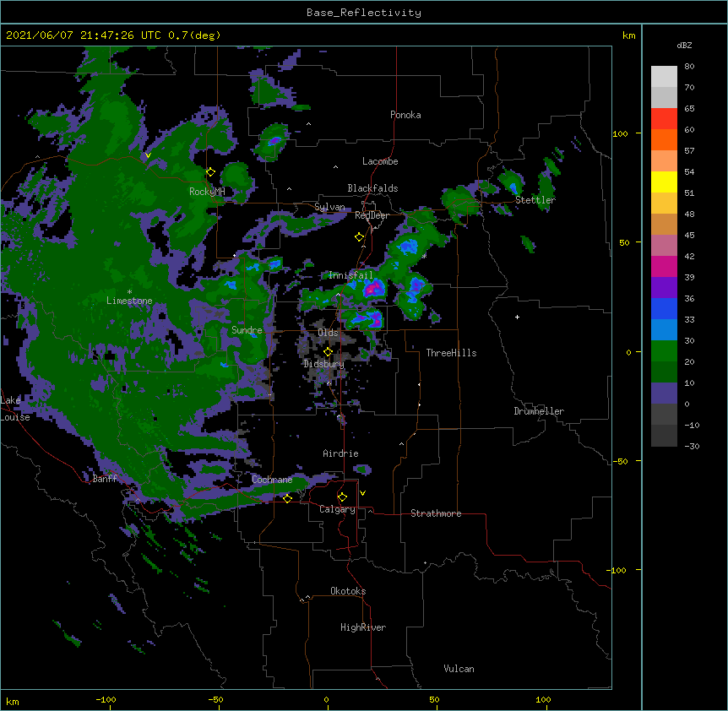Click the asterisk marker northeast of Innisfail
This screenshot has width=728, height=711.
[424, 256]
